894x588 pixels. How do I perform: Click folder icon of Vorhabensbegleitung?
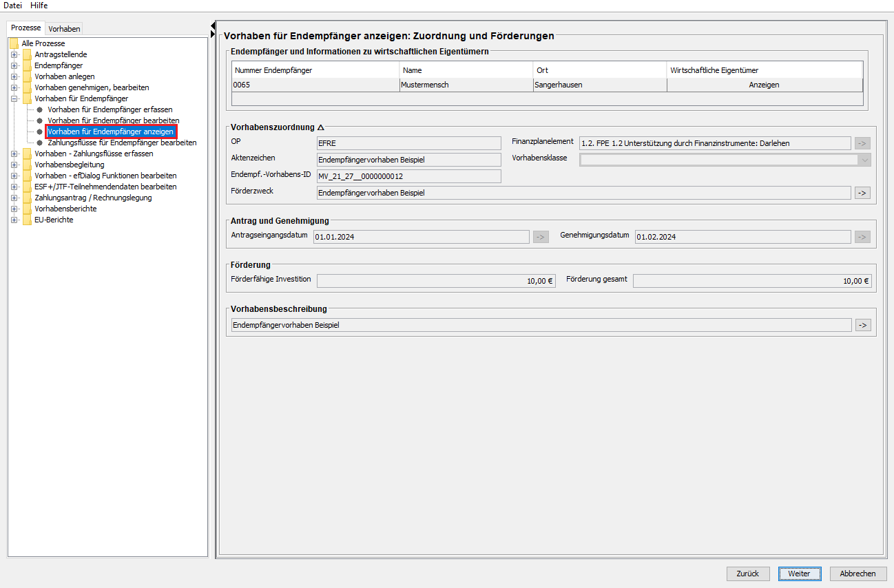[x=27, y=165]
